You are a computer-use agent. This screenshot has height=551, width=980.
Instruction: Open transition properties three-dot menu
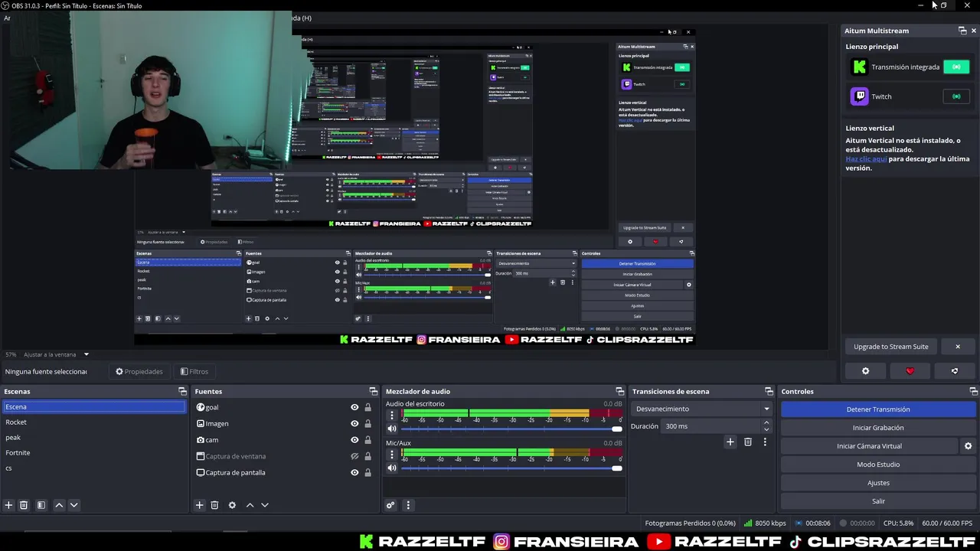pyautogui.click(x=764, y=442)
